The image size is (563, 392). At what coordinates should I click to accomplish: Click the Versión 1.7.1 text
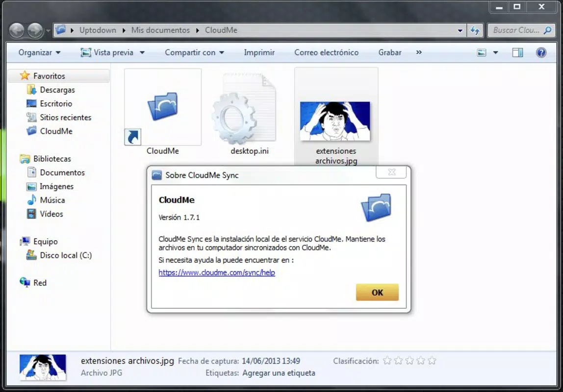[179, 218]
